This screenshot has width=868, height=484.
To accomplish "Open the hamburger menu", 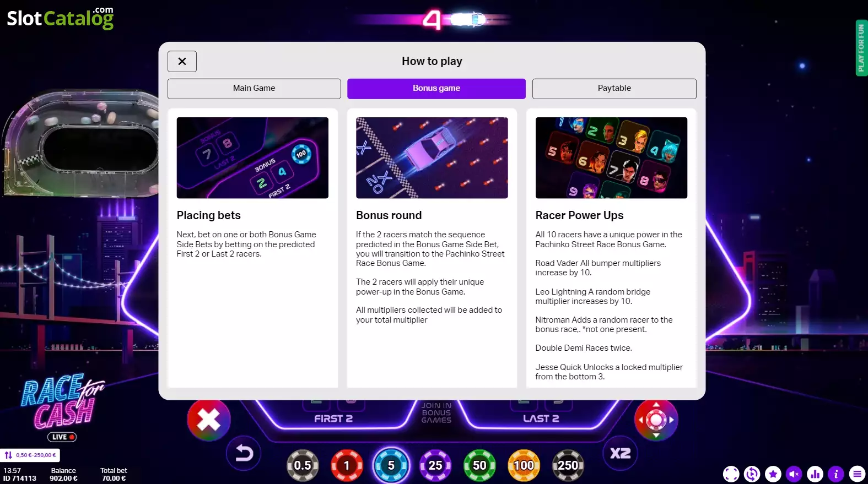I will coord(856,474).
